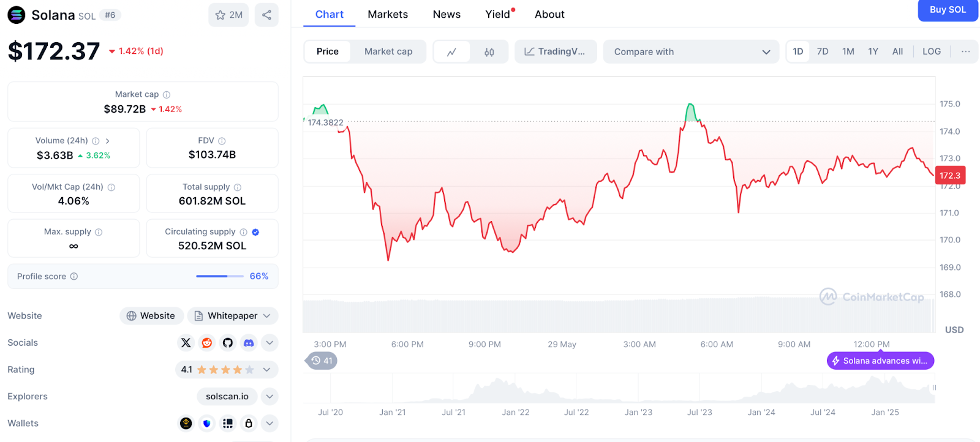Open FDV info icon

tap(222, 141)
